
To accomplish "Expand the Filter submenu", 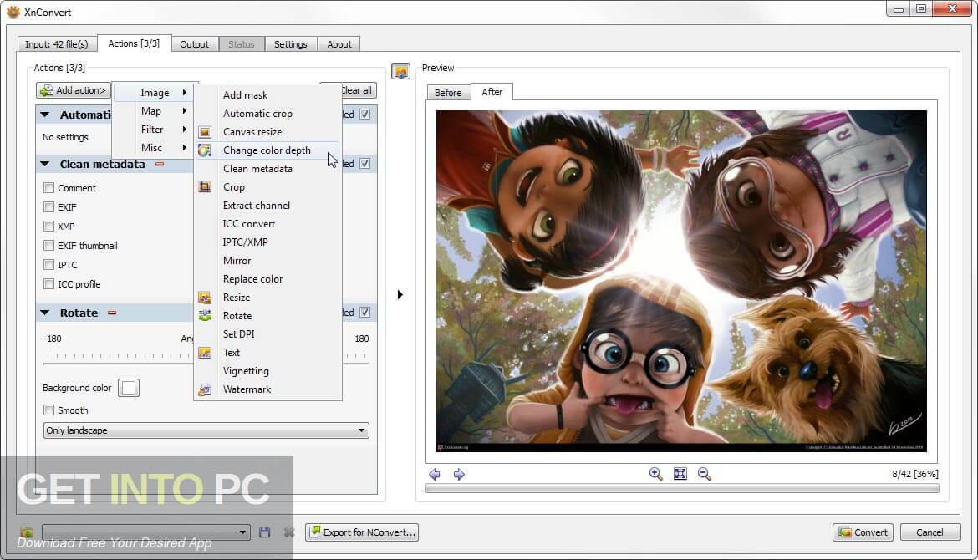I will pos(153,129).
